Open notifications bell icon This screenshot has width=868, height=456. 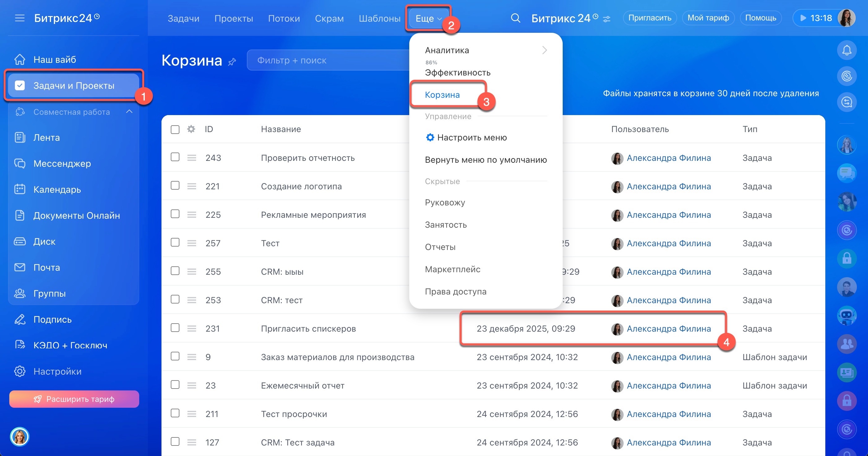point(846,50)
